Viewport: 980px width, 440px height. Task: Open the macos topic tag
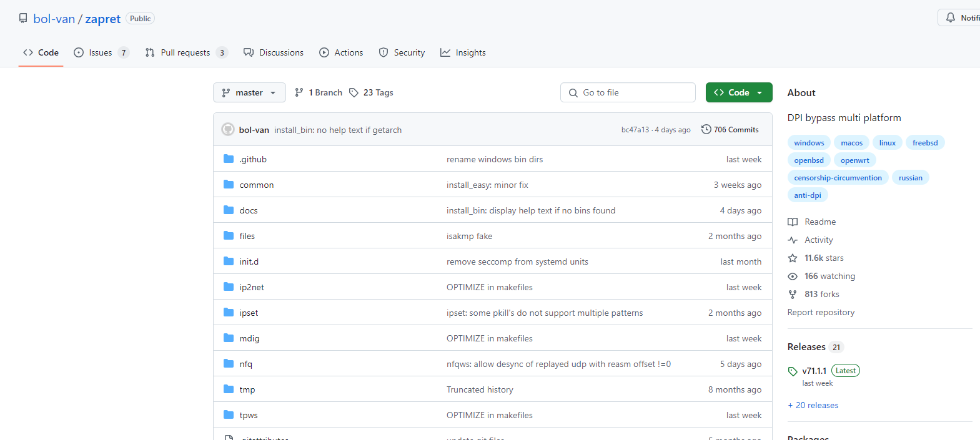[x=851, y=143]
